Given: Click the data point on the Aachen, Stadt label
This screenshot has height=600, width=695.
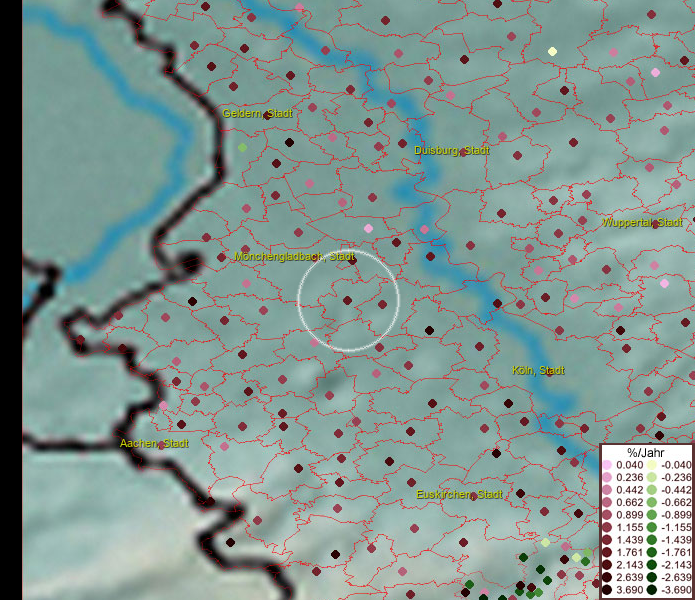Looking at the screenshot, I should pos(161,445).
